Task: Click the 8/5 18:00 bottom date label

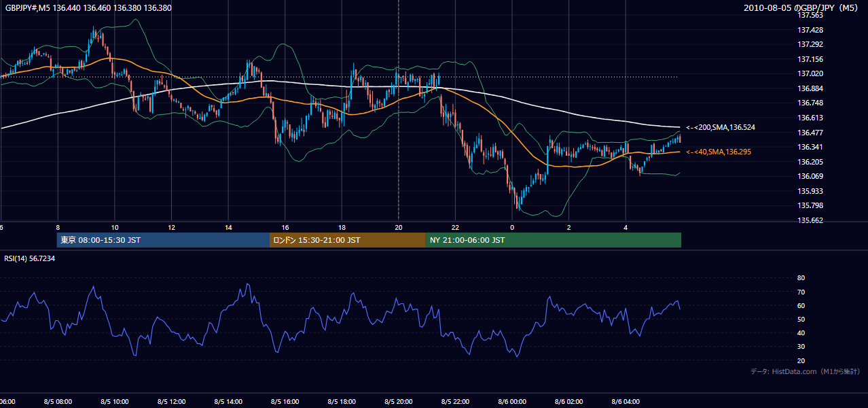Action: [342, 402]
